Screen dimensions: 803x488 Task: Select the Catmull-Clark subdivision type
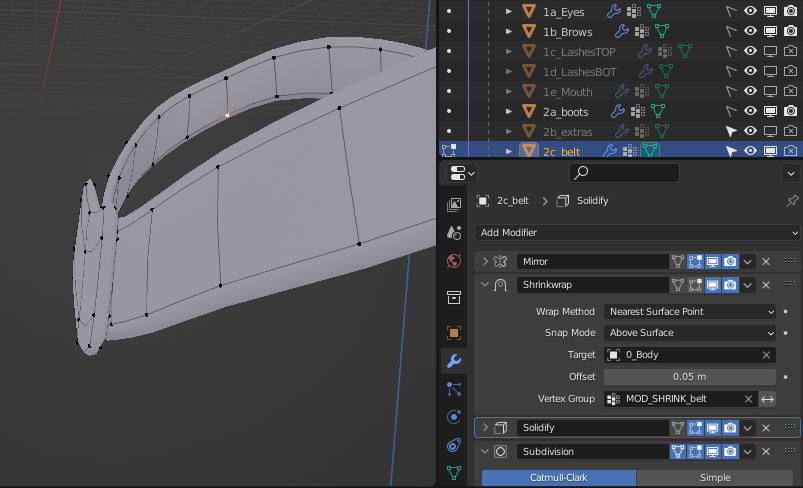pyautogui.click(x=559, y=478)
